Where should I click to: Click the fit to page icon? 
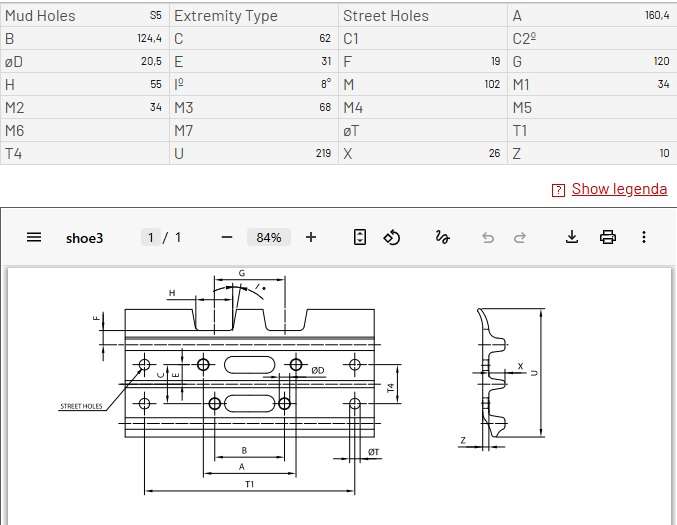pos(360,237)
